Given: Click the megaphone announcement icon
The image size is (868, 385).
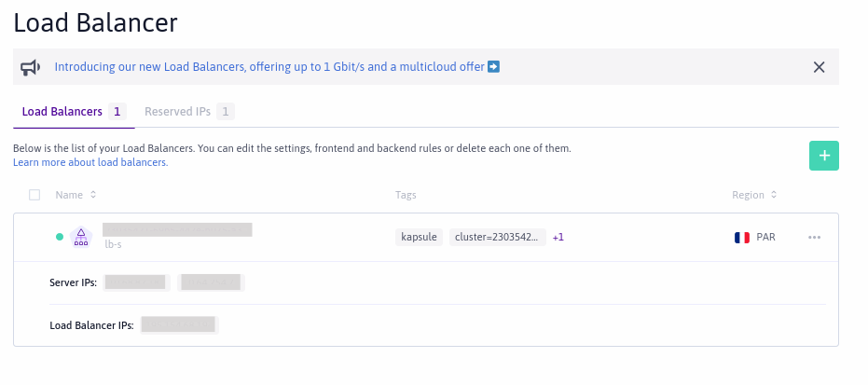Looking at the screenshot, I should [x=31, y=67].
